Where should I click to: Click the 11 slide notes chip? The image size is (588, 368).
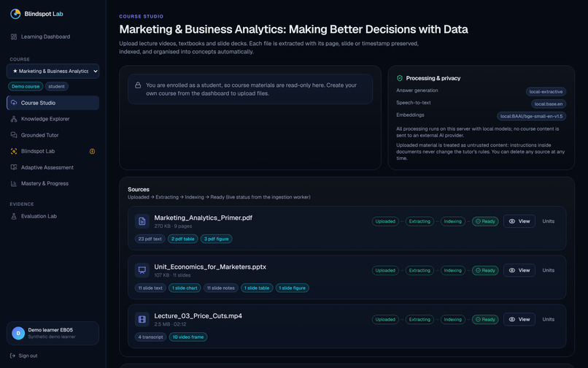[221, 288]
